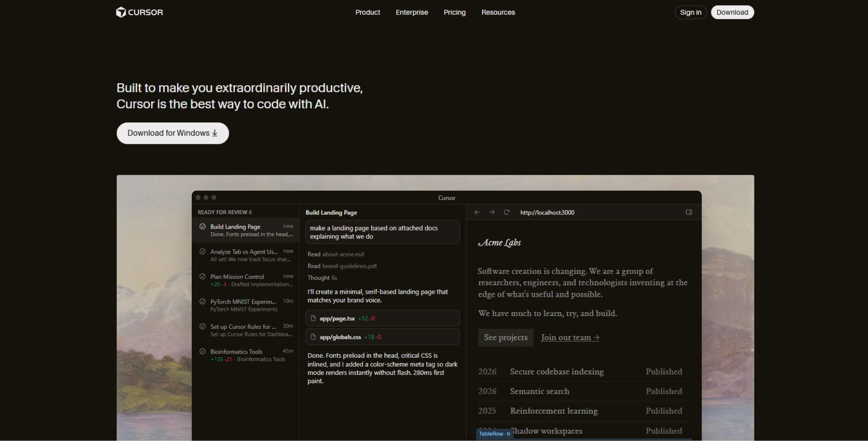
Task: Expand the app/page.tsx diff entry
Action: (x=382, y=318)
